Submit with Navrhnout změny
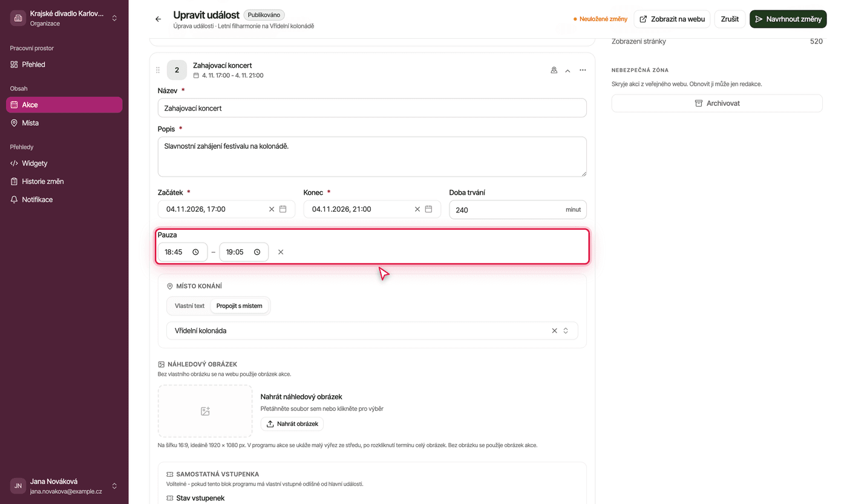 (x=788, y=19)
